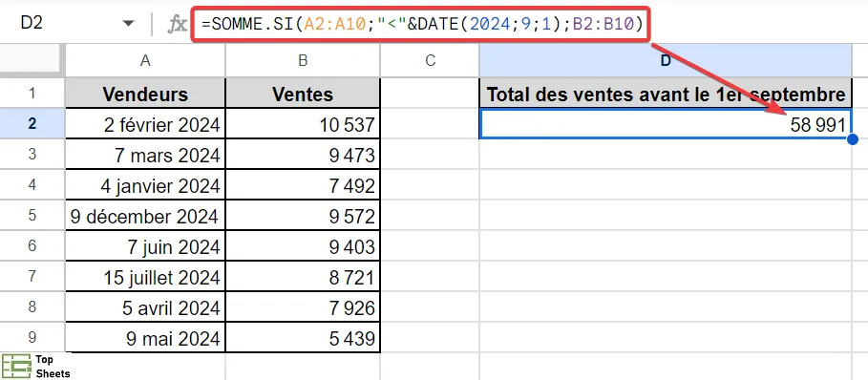
Task: Select column D header
Action: click(x=666, y=61)
